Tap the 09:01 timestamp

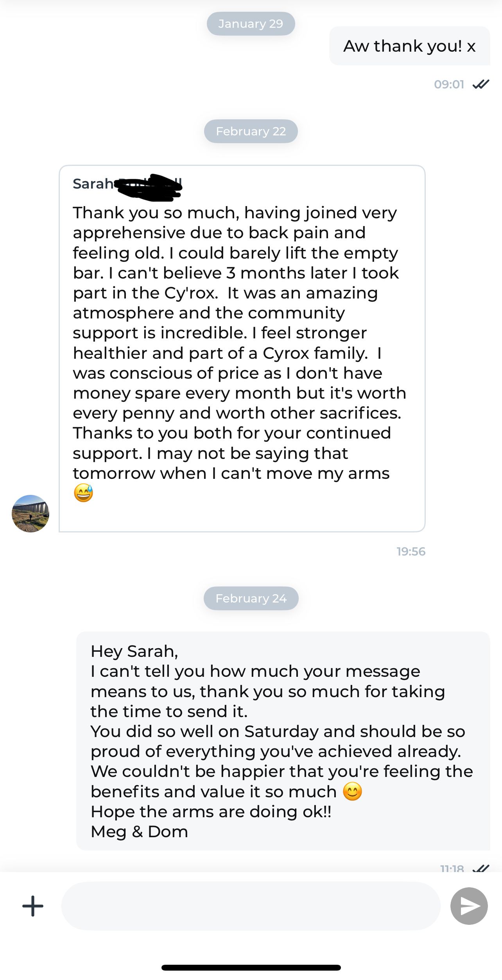[x=449, y=85]
